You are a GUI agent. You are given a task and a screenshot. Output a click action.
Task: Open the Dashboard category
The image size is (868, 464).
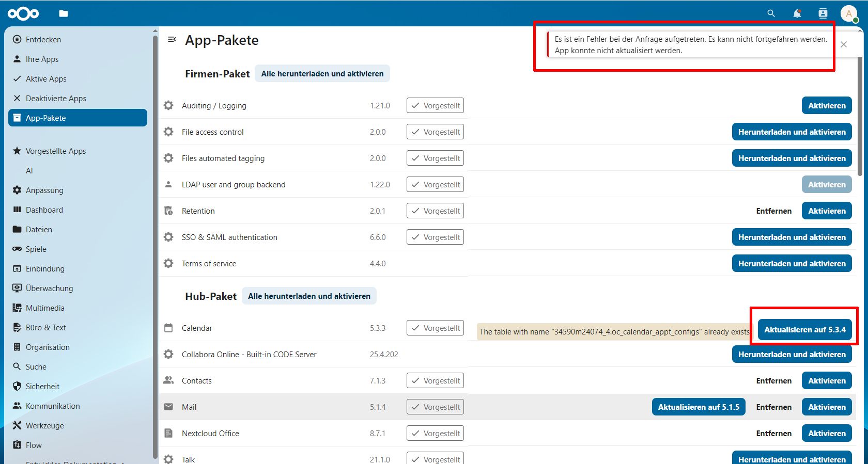[78, 210]
